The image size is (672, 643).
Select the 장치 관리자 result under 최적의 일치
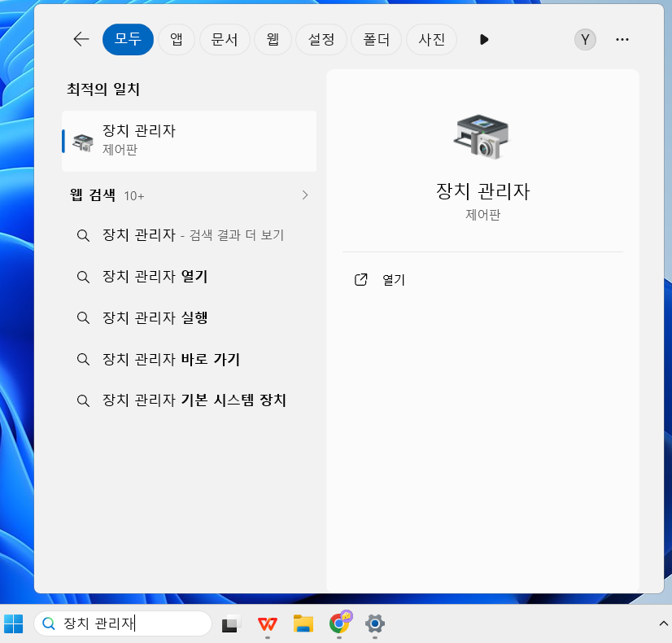pyautogui.click(x=189, y=140)
